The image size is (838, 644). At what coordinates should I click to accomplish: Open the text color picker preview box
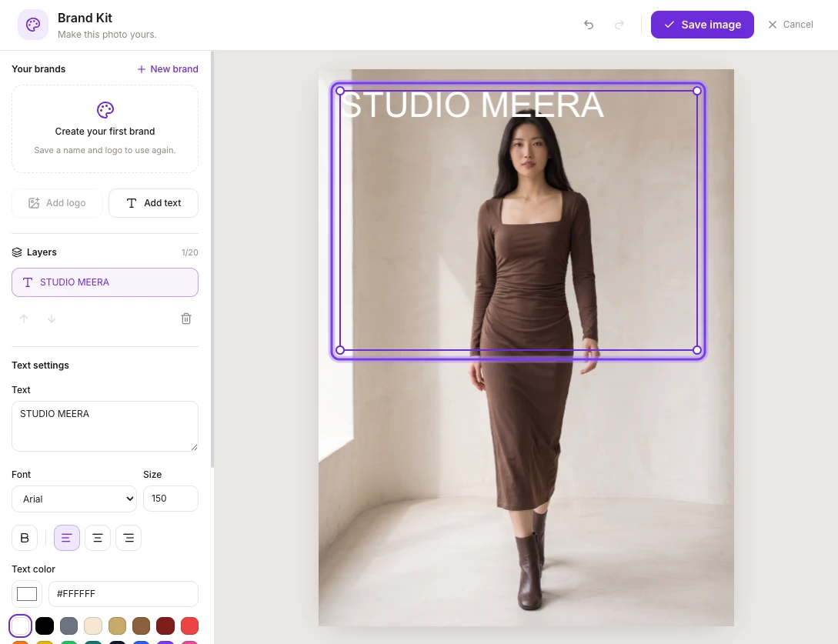tap(27, 594)
